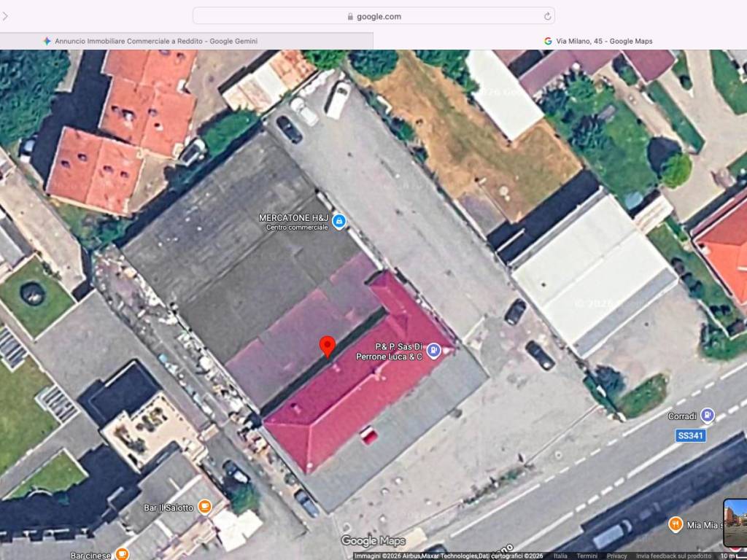Click the red dropped location pin
This screenshot has width=747, height=560.
point(328,346)
